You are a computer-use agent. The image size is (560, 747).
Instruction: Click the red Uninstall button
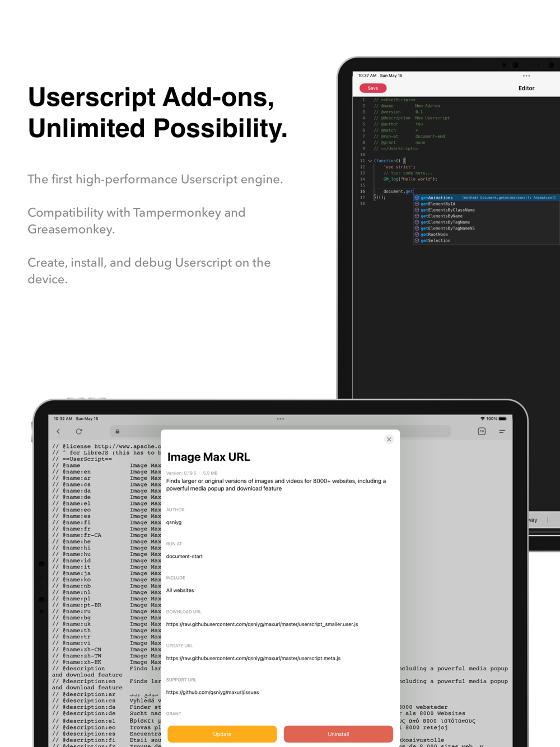tap(338, 734)
